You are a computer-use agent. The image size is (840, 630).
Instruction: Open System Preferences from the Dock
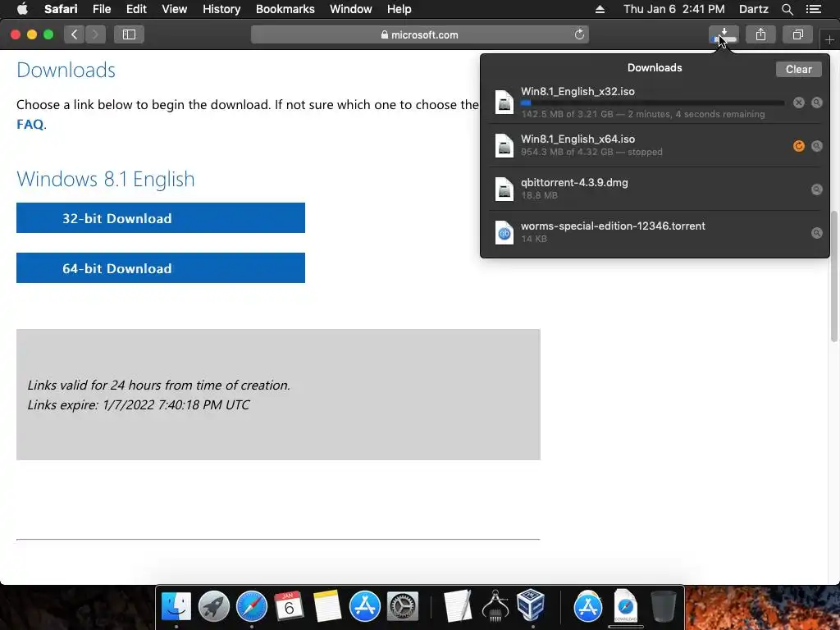(x=402, y=606)
